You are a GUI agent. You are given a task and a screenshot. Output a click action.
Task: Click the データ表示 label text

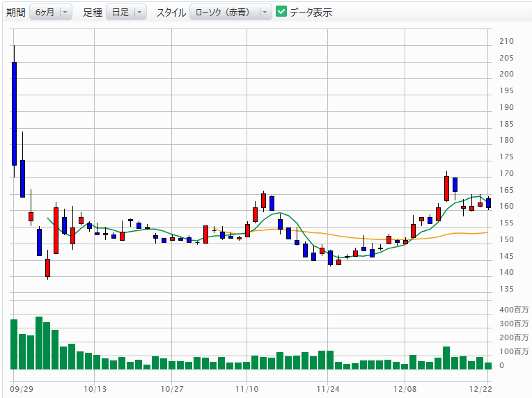(x=311, y=13)
